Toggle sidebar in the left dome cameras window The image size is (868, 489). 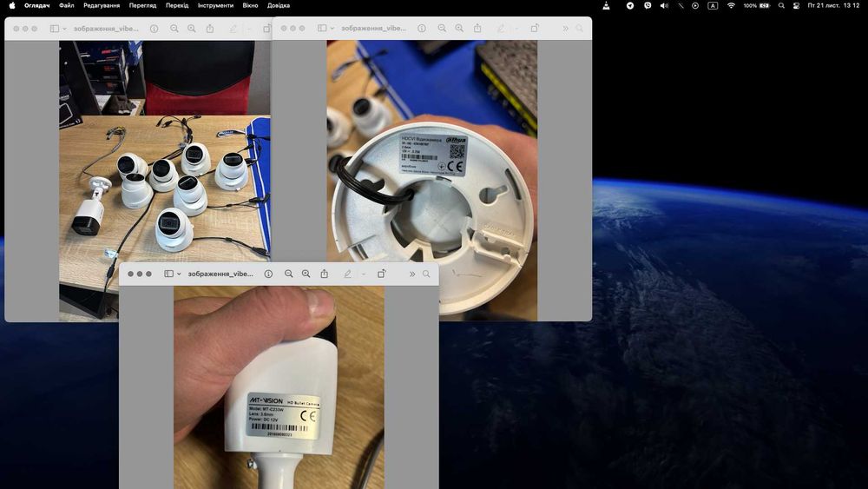(x=54, y=29)
